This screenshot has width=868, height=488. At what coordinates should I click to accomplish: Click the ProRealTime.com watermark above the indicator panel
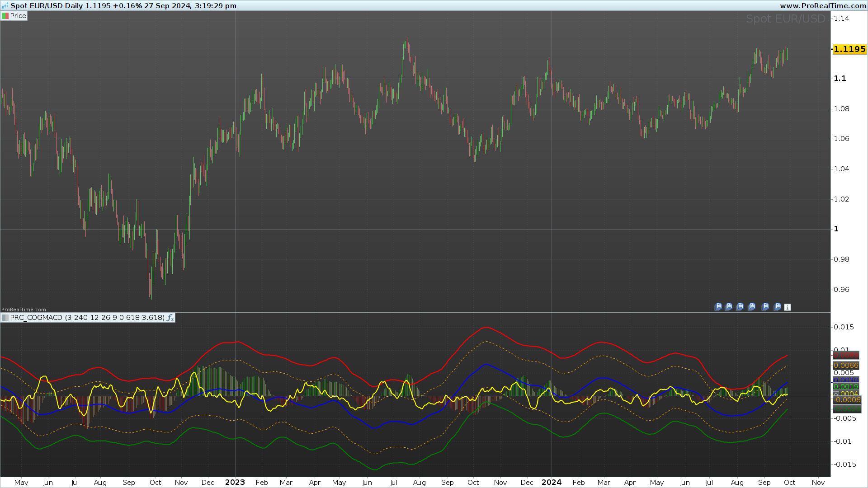24,310
